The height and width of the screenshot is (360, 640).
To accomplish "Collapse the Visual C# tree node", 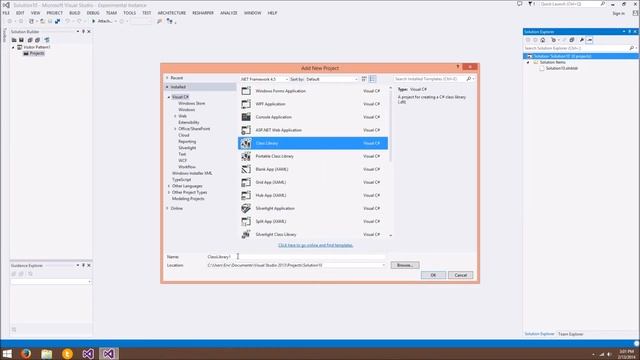I will pos(169,97).
